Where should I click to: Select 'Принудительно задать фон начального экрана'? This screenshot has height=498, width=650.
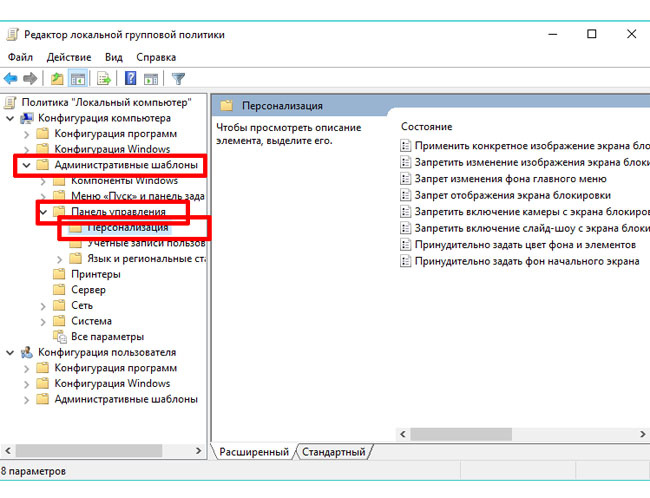point(527,261)
